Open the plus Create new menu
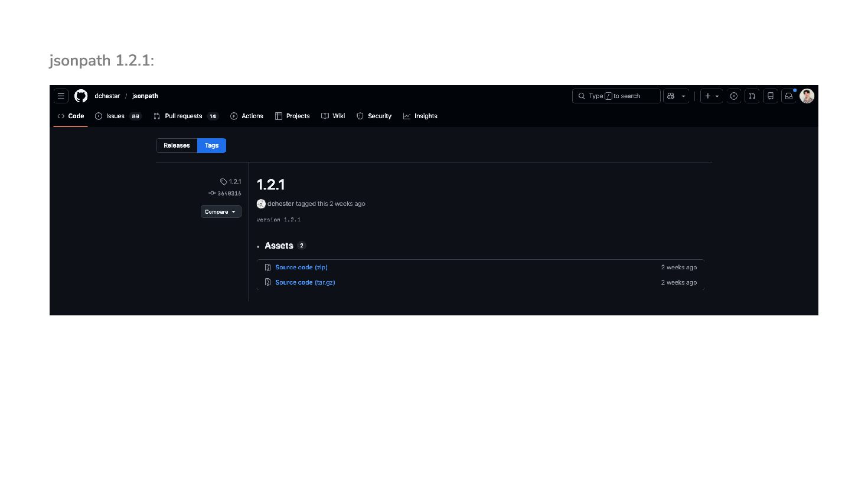Image resolution: width=868 pixels, height=489 pixels. coord(712,96)
